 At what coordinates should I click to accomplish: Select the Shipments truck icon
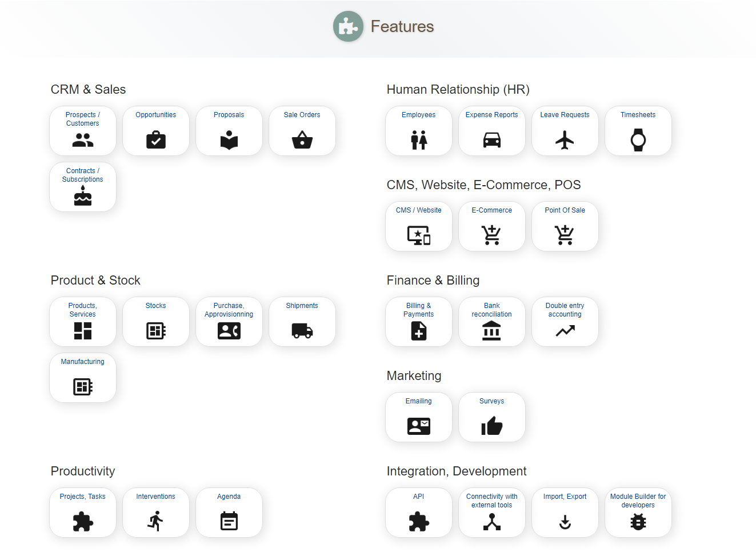[x=302, y=331]
